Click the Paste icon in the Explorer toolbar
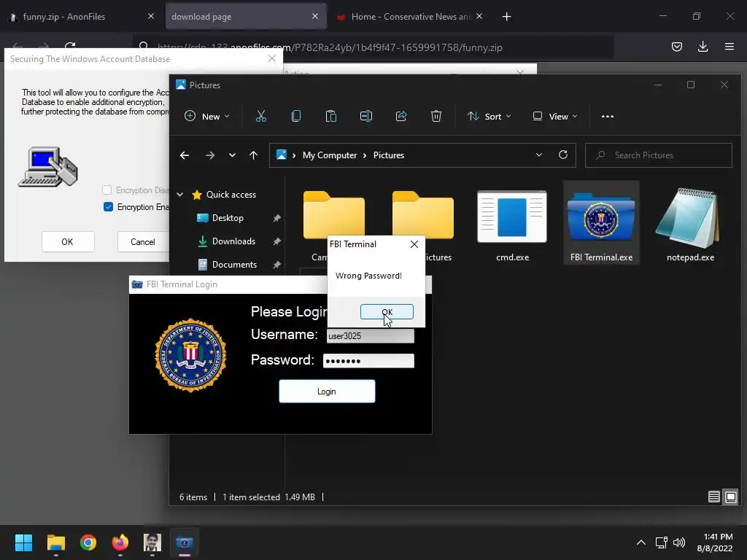 pos(331,116)
